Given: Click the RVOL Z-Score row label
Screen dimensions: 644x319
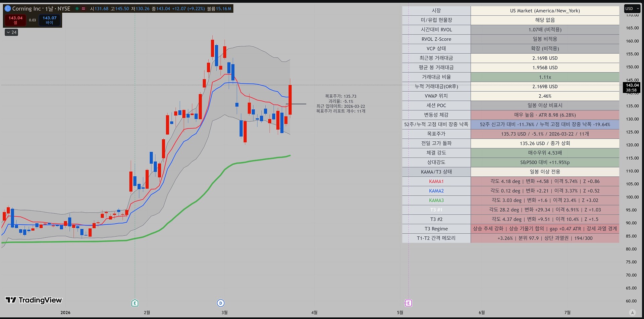Looking at the screenshot, I should click(436, 39).
